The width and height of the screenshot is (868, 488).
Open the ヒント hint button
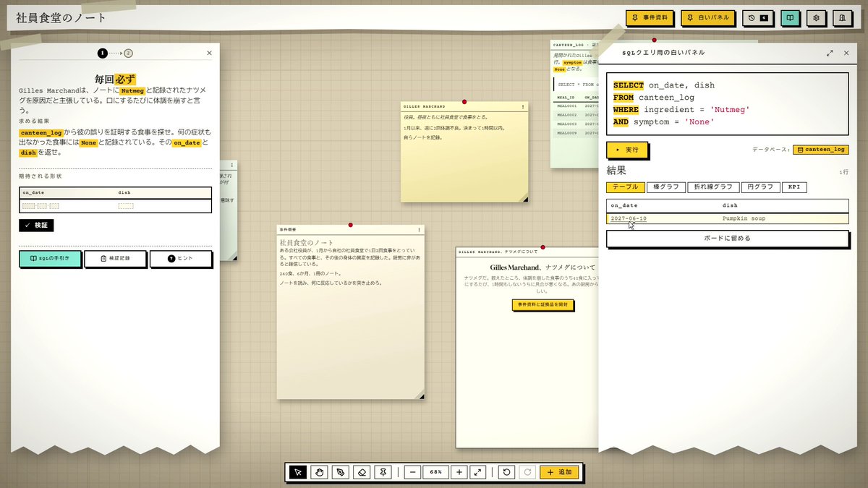181,259
